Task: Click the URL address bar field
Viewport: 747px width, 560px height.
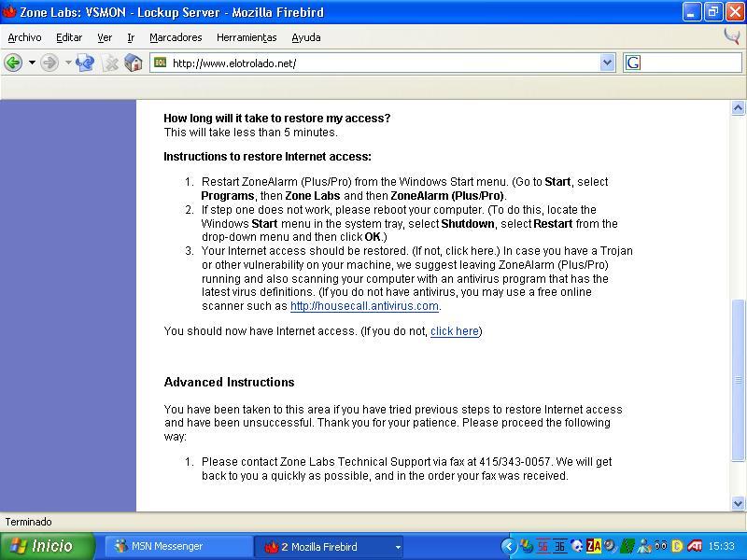Action: pos(384,63)
